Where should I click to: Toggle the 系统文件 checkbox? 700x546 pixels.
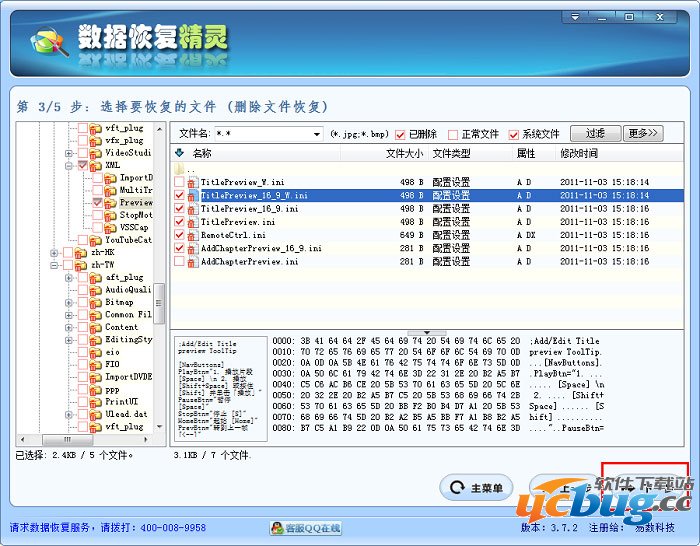click(514, 134)
